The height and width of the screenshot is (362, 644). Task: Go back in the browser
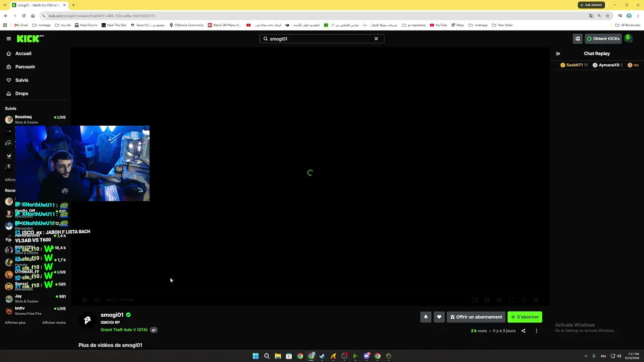[x=6, y=16]
